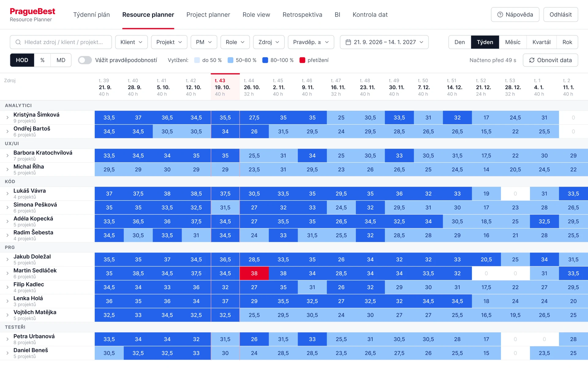Viewport: 588px width, 368px height.
Task: Expand Lukáš Vávra projects
Action: pos(7,194)
